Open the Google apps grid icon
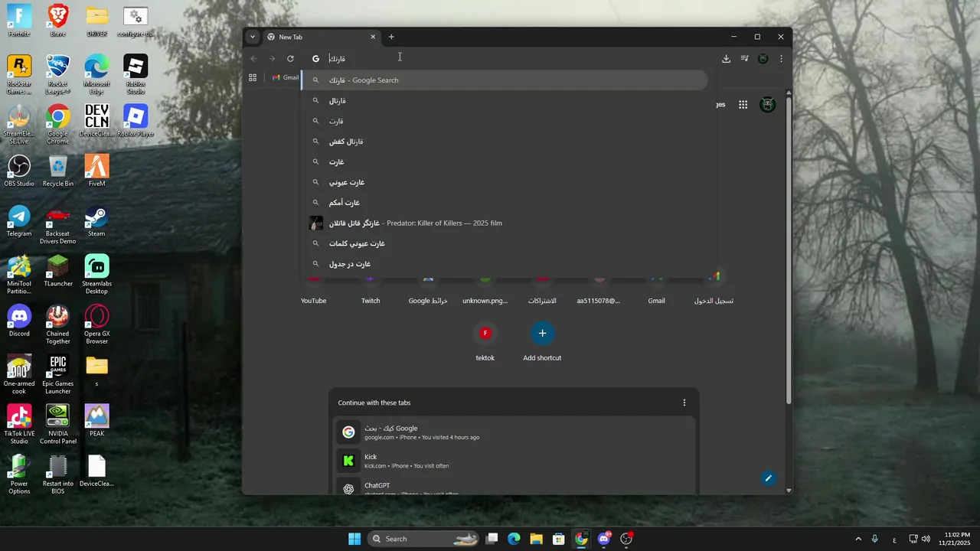 pyautogui.click(x=743, y=105)
